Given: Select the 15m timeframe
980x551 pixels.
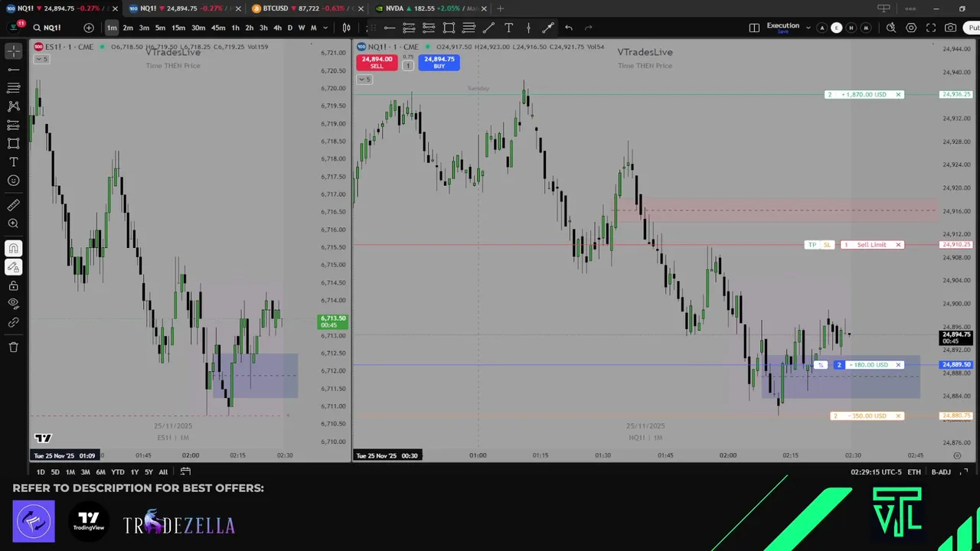Looking at the screenshot, I should [178, 28].
